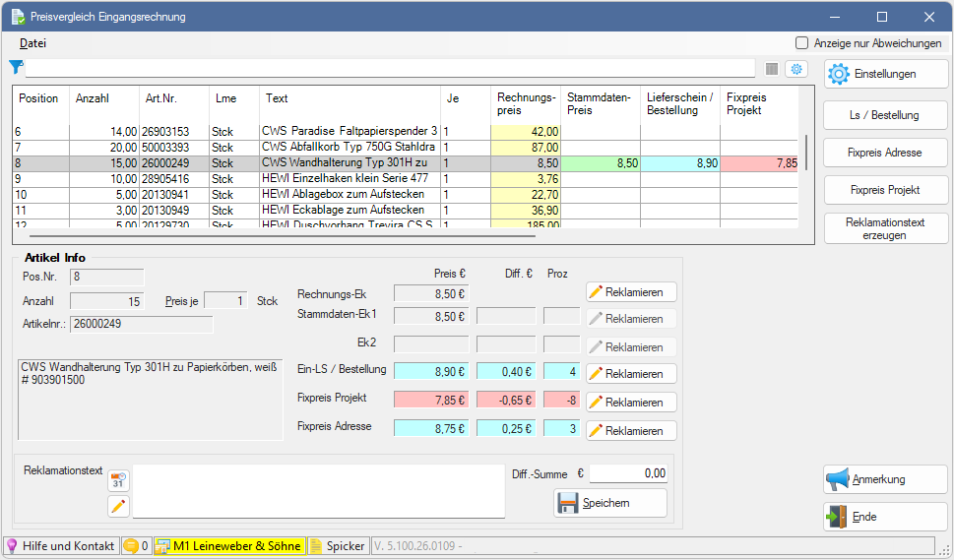Image resolution: width=954 pixels, height=560 pixels.
Task: Click into the Diff.-Summe amount field
Action: pos(629,473)
